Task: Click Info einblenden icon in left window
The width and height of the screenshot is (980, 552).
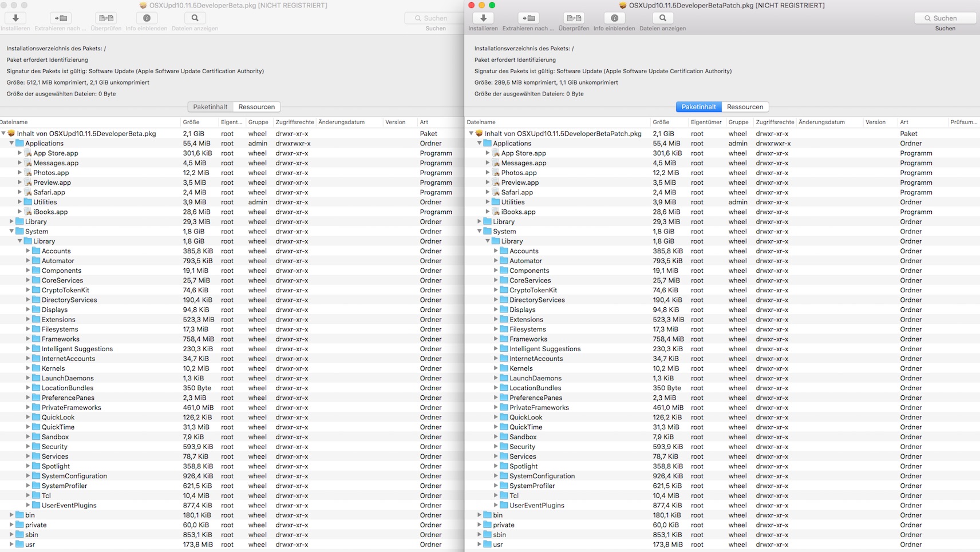Action: pyautogui.click(x=147, y=18)
